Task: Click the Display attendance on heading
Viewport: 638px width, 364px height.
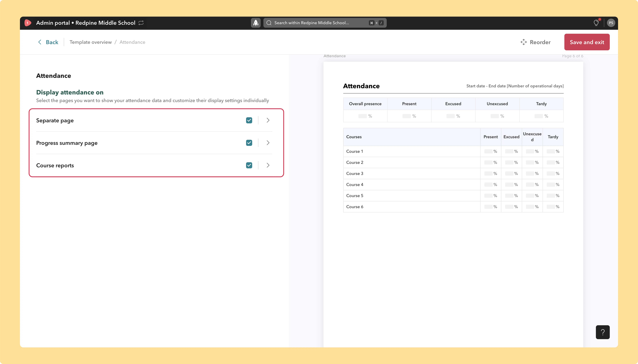Action: [x=70, y=92]
